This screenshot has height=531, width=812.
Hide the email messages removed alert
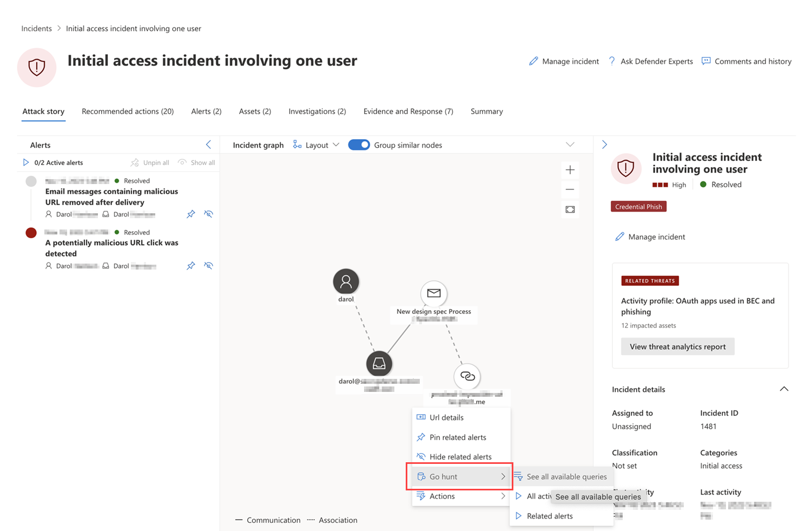point(208,214)
